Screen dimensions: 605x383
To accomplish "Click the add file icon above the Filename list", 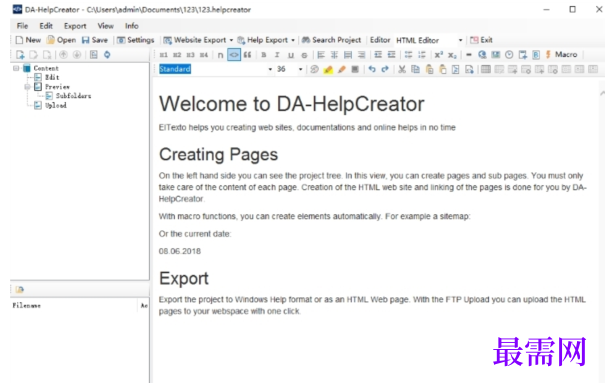I will click(x=20, y=289).
